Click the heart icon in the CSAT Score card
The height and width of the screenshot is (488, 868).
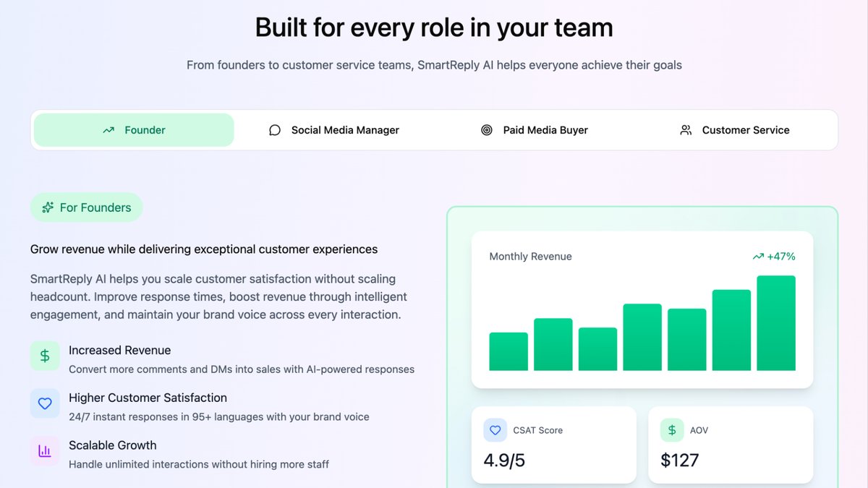495,430
